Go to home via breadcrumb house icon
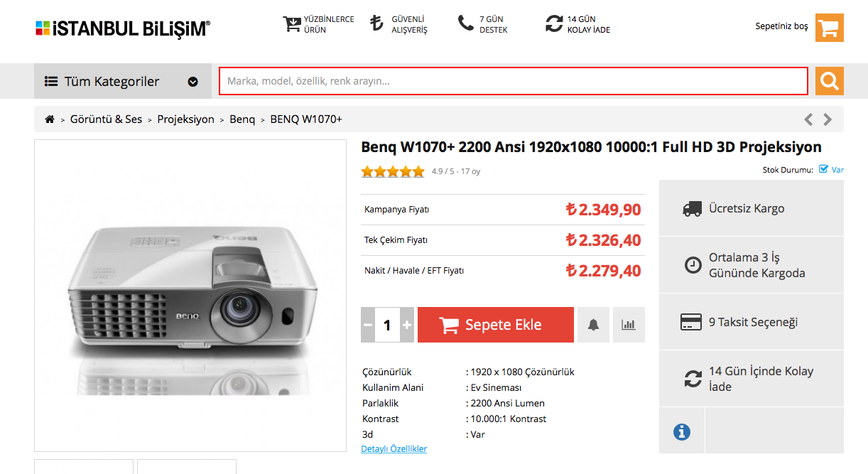Viewport: 868px width, 474px height. (50, 119)
